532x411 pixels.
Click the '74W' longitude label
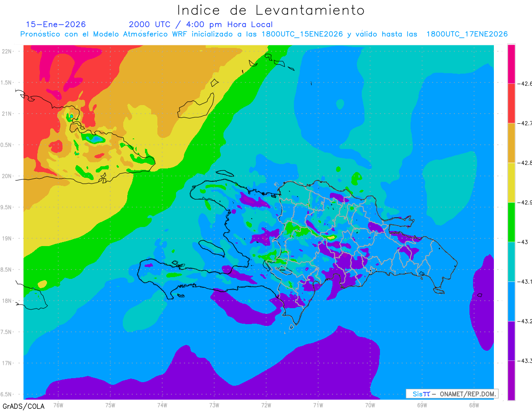pos(162,405)
